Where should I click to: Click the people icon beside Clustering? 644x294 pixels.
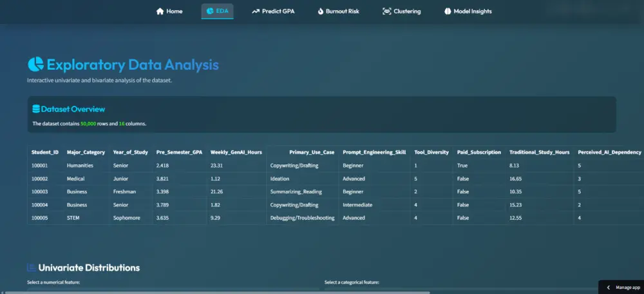pos(387,11)
